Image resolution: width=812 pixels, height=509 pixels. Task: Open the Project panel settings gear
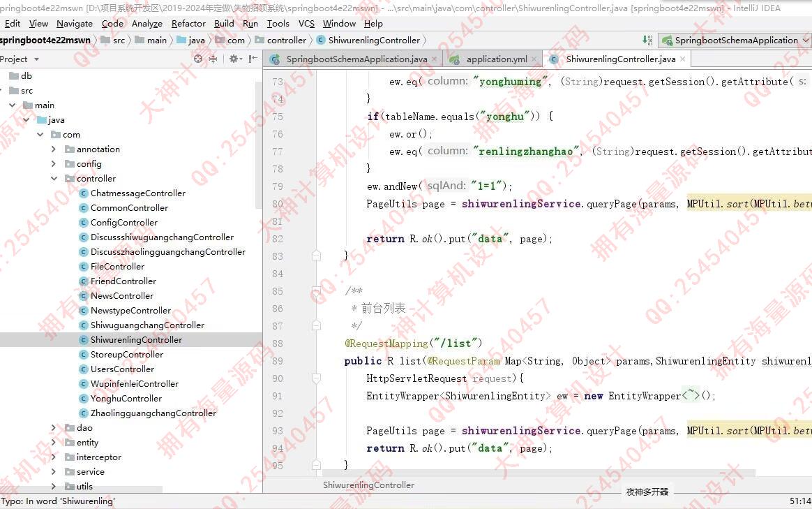pyautogui.click(x=234, y=59)
